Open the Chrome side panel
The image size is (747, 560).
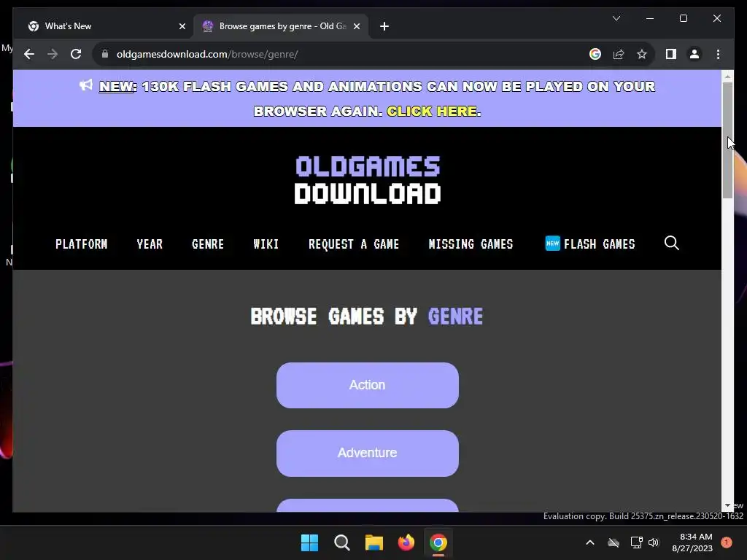671,54
